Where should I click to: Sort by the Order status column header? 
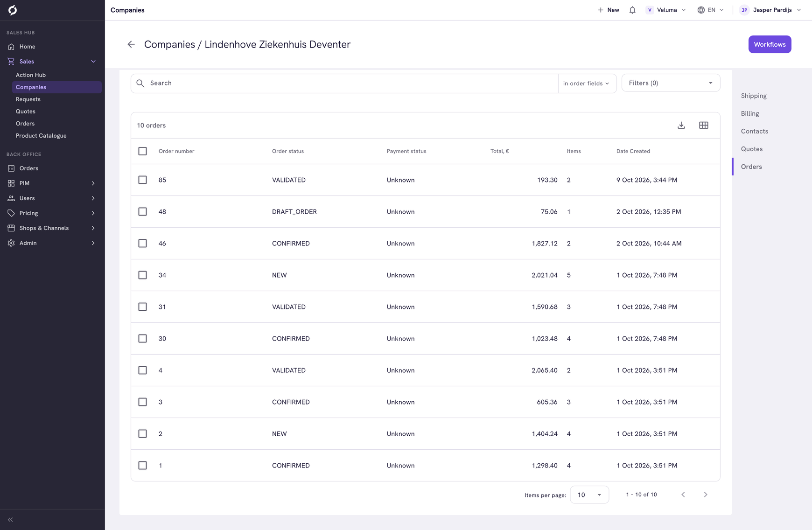(288, 151)
